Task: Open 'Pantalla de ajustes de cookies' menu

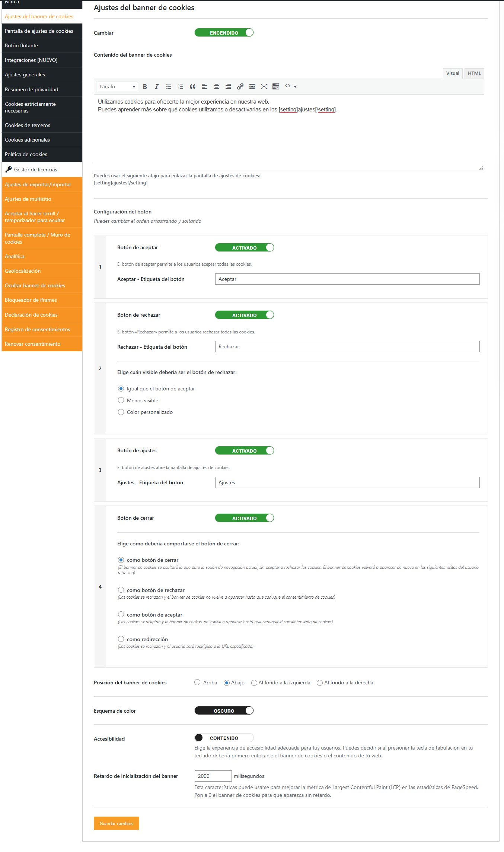Action: (x=42, y=31)
